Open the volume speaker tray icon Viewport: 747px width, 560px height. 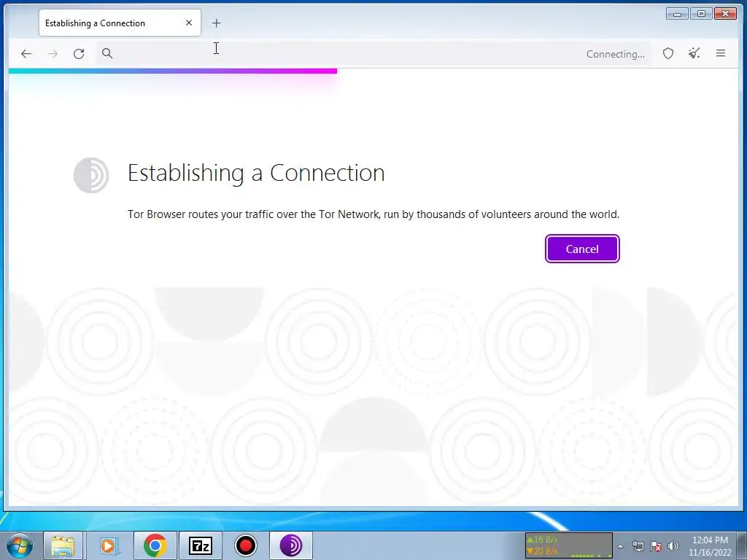tap(673, 546)
